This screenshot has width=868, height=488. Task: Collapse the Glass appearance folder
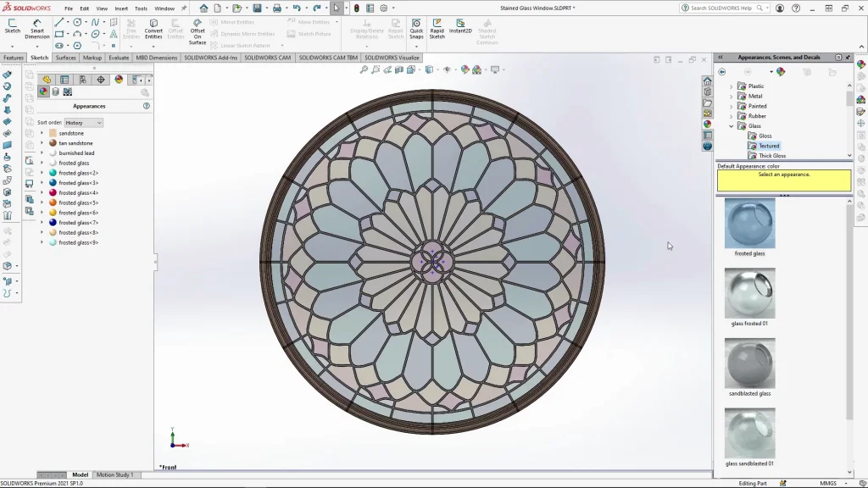point(732,126)
